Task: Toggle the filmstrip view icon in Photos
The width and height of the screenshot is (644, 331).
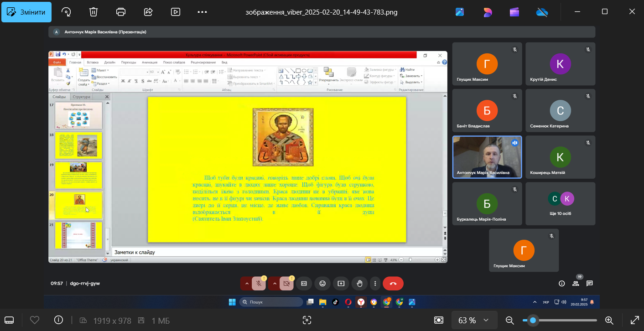Action: [9, 320]
